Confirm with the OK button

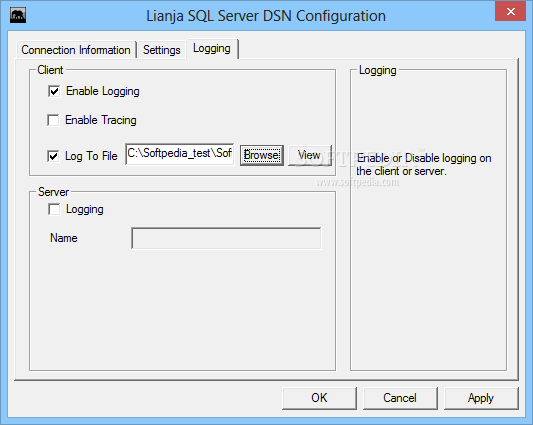pos(319,398)
